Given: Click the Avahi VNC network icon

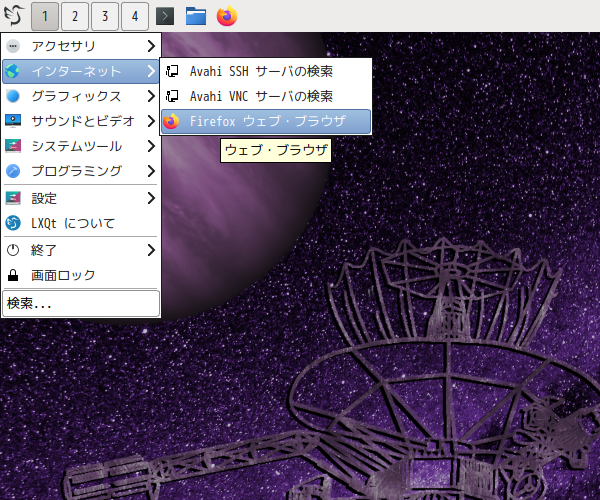Looking at the screenshot, I should click(172, 96).
